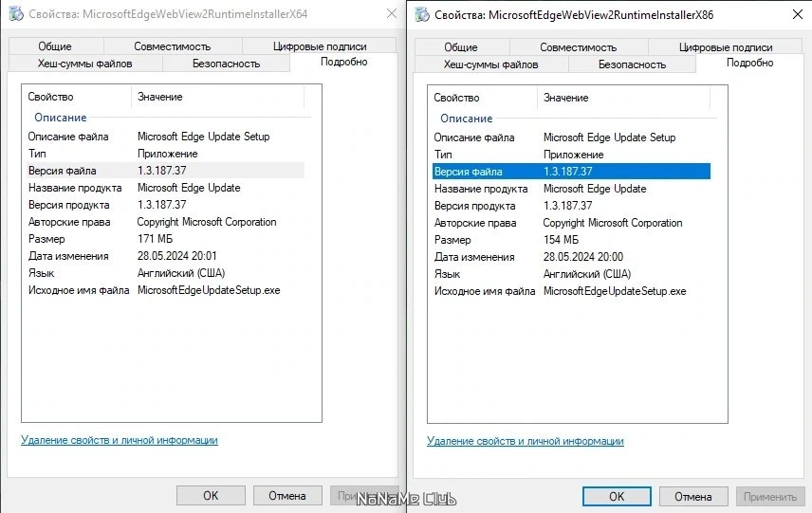The image size is (812, 513).
Task: Select Версия продукта row in X86 window
Action: tap(571, 206)
